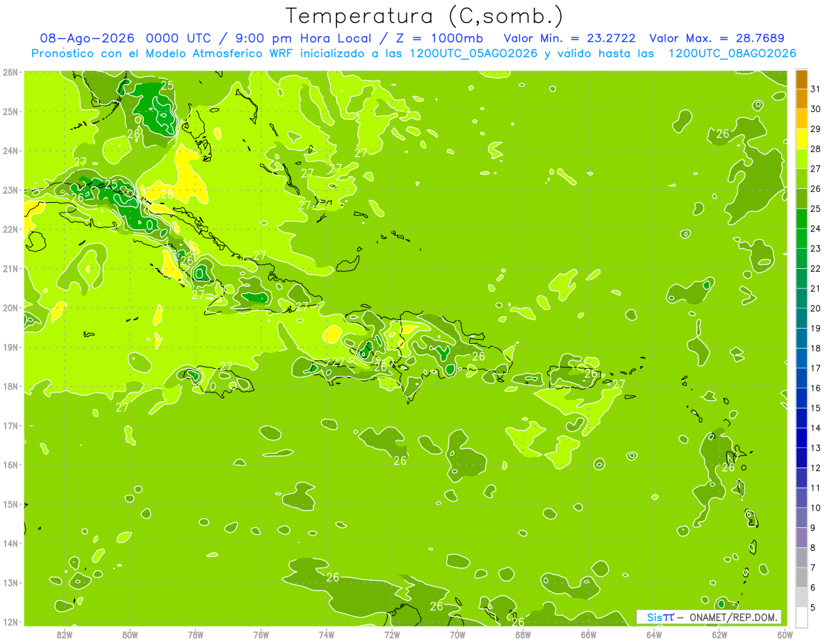The width and height of the screenshot is (834, 644).
Task: Click the color legend value 30
Action: coord(815,109)
